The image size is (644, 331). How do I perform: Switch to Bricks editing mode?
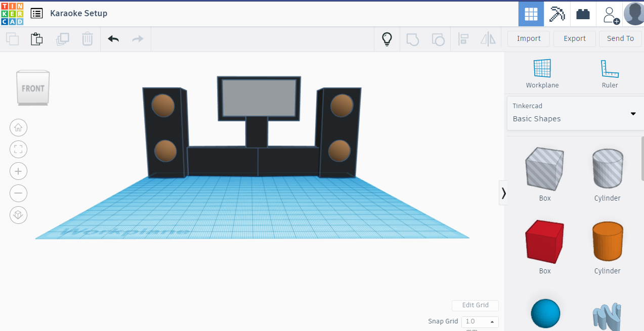583,14
